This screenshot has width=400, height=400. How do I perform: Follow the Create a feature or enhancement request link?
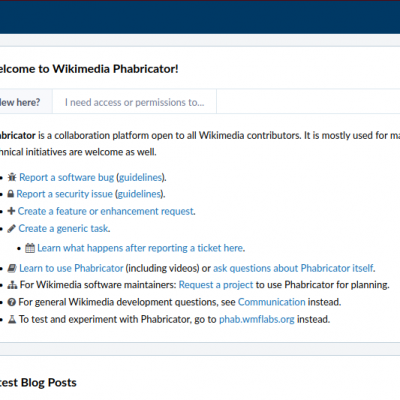[x=106, y=211]
